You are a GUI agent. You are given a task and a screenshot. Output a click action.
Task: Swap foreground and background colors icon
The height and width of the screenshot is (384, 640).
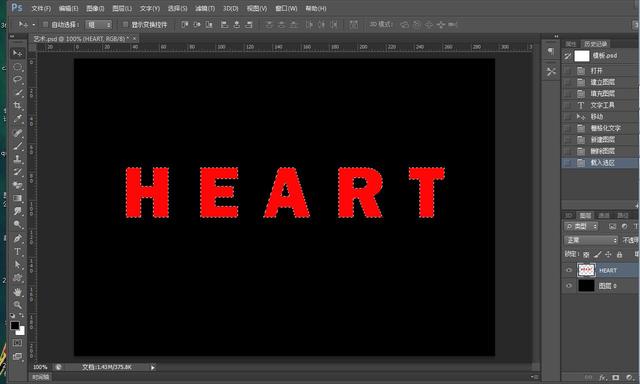pos(21,315)
